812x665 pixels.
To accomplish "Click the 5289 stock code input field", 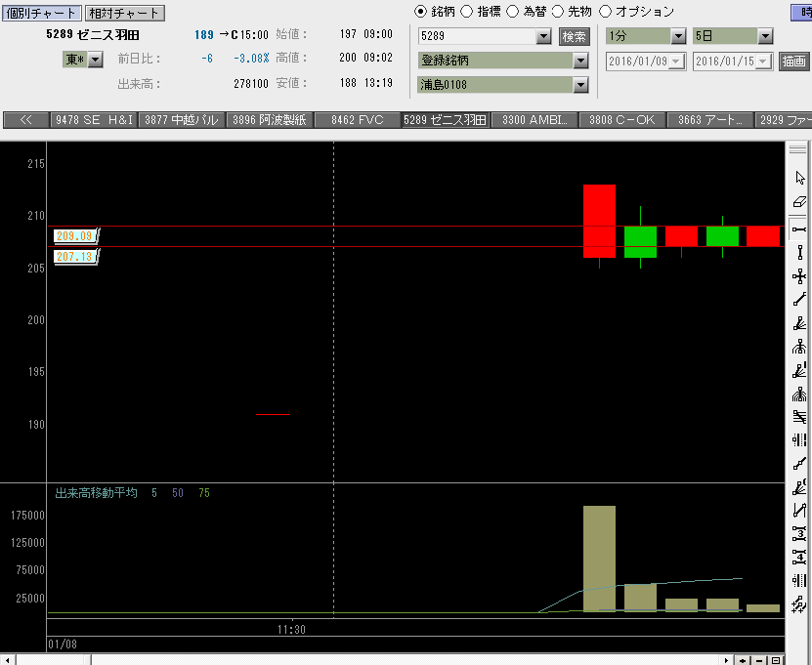I will pos(478,36).
